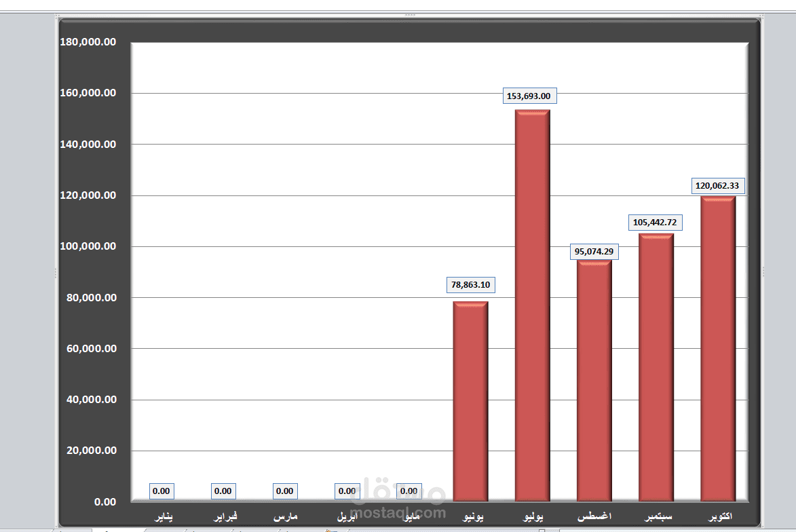Viewport: 796px width, 532px height.
Task: Grab the chart's right-middle sizing handle
Action: [763, 273]
